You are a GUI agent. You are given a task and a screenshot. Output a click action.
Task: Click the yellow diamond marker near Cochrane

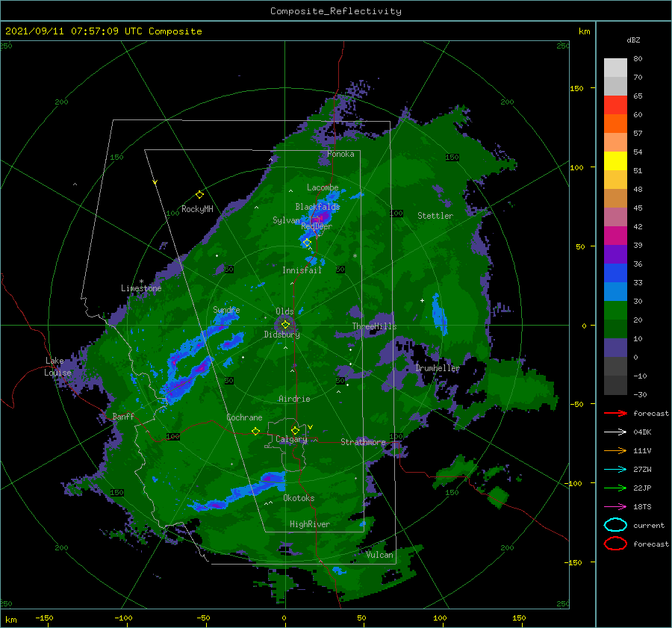coord(256,431)
